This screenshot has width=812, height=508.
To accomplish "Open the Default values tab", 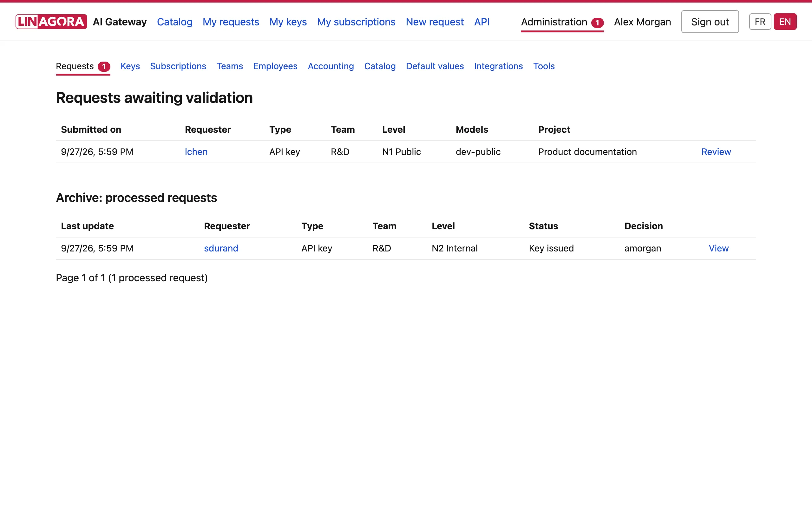I will (x=435, y=66).
